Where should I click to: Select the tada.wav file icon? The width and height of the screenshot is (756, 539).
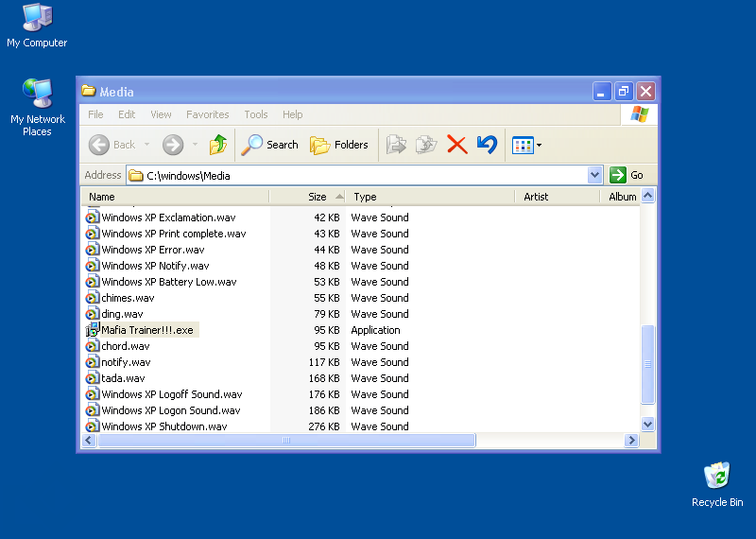(x=93, y=378)
